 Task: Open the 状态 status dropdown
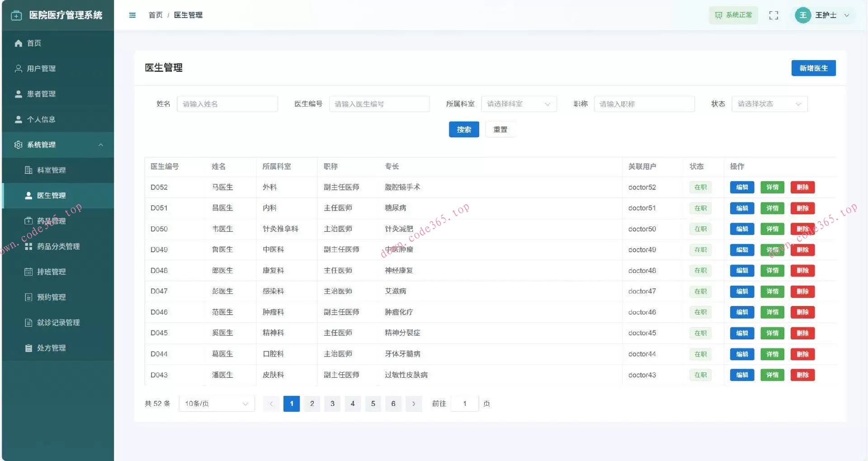point(769,103)
